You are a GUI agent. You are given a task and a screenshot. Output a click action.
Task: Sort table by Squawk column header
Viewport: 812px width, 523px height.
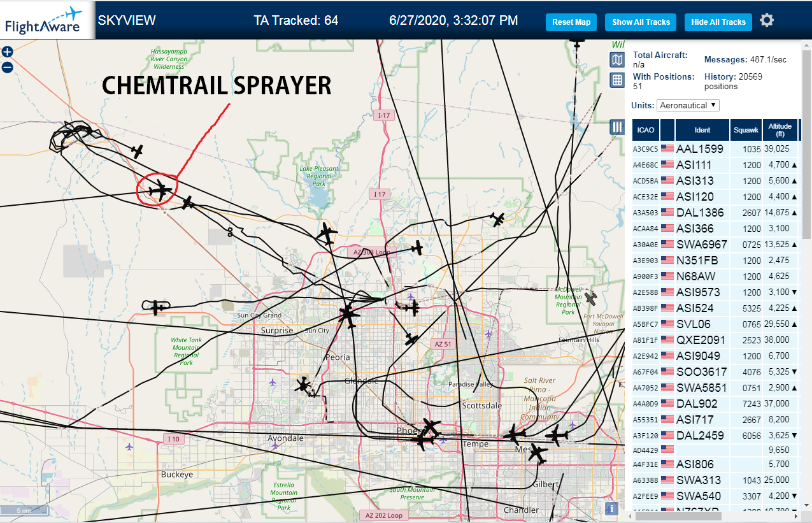(746, 130)
